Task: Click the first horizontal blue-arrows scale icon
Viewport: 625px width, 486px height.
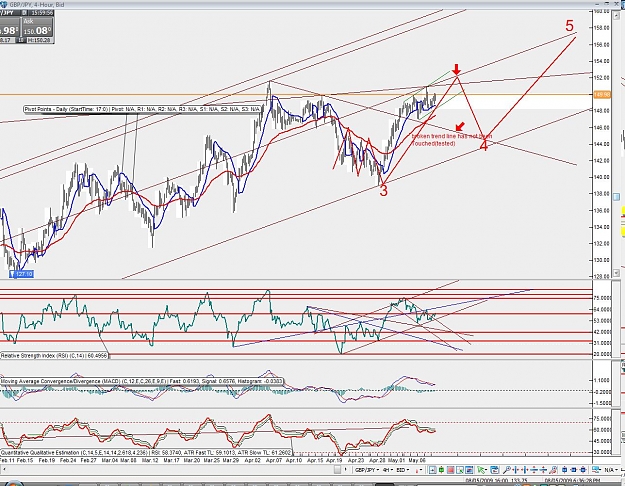Action: click(516, 470)
